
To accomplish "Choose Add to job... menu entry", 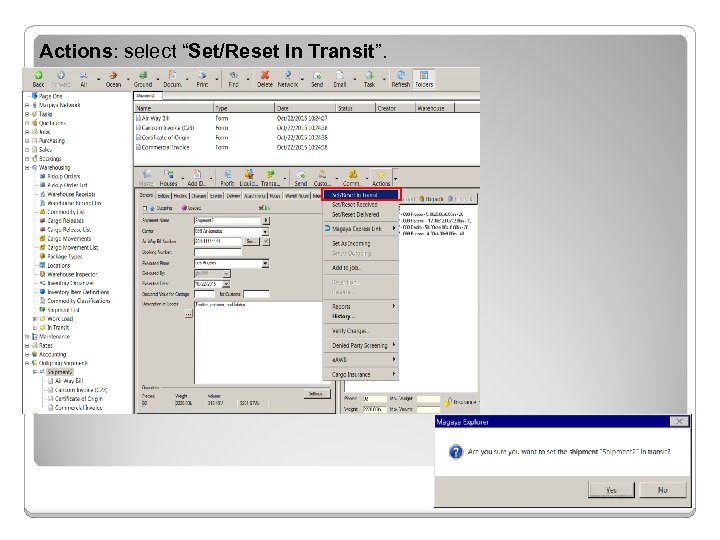I will (x=360, y=268).
